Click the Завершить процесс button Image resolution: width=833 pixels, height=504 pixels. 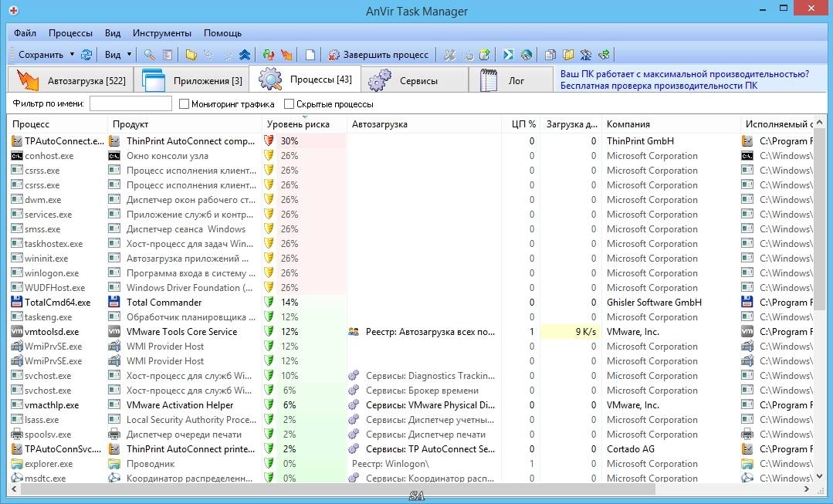(378, 54)
